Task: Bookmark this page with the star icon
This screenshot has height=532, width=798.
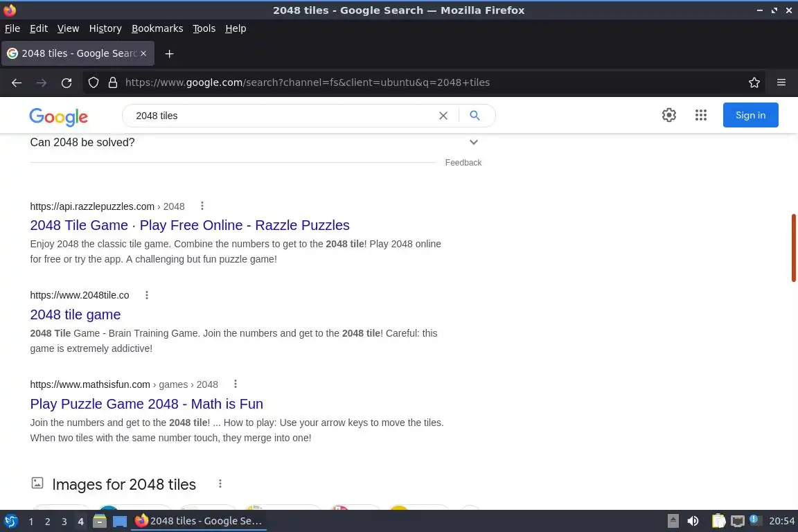Action: (754, 82)
